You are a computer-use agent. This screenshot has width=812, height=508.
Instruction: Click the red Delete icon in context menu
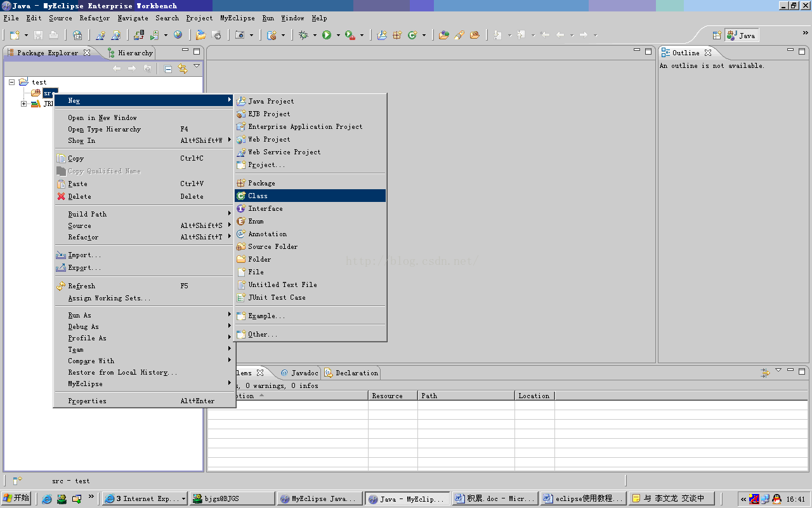[61, 196]
